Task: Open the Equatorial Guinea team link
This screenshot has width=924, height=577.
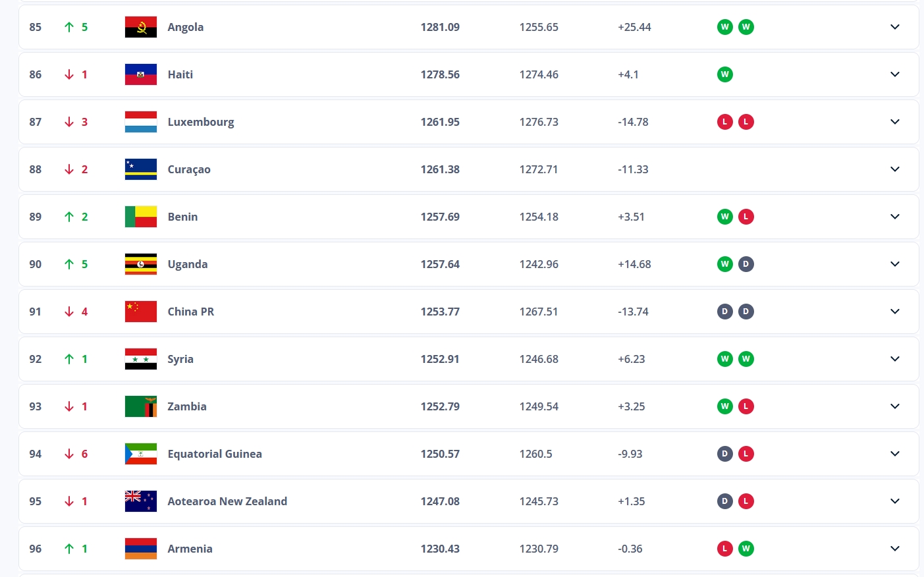Action: pos(215,454)
